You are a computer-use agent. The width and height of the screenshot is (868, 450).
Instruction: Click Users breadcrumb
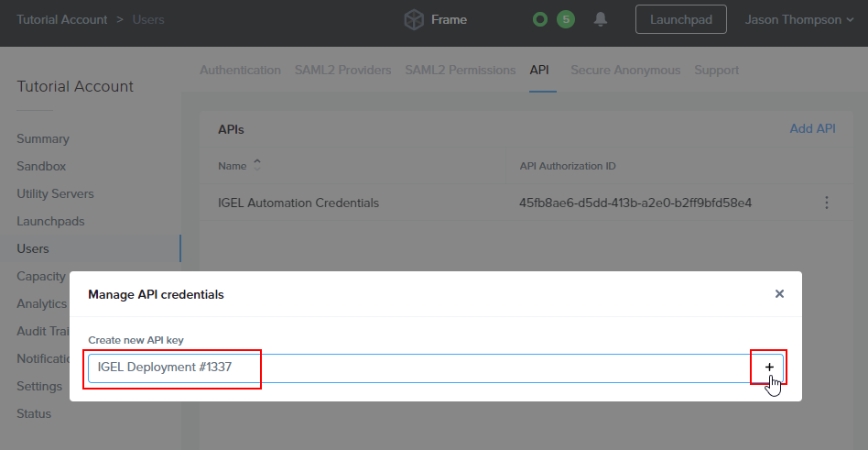pyautogui.click(x=148, y=20)
